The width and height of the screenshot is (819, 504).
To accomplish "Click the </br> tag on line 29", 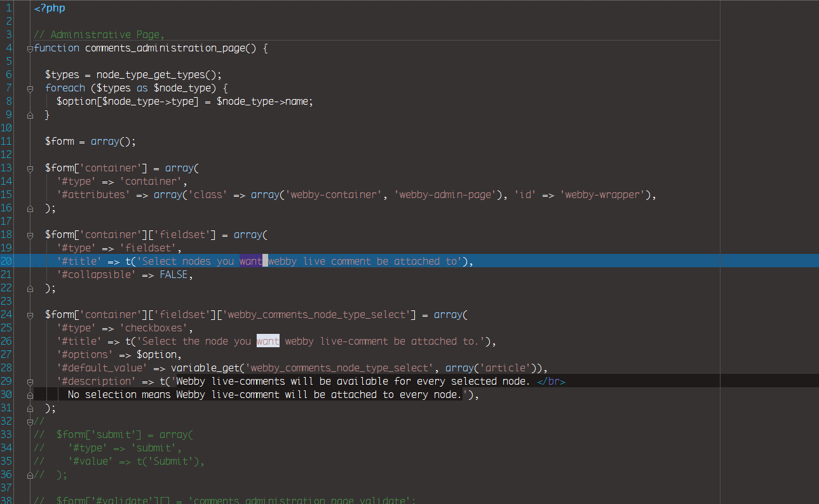I will click(x=551, y=381).
